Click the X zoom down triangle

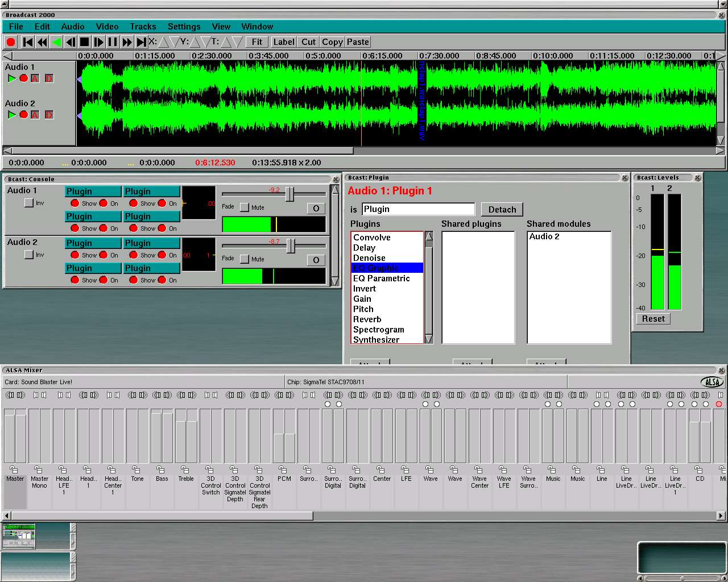174,42
